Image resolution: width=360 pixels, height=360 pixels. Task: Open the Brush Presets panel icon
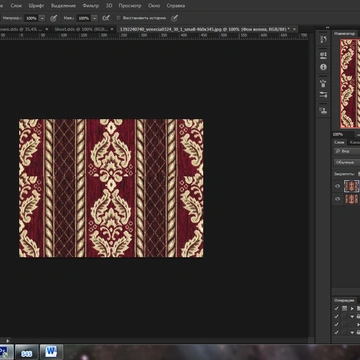pyautogui.click(x=323, y=83)
